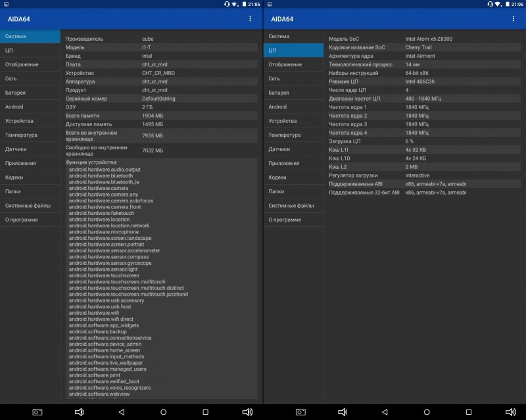Select ЦП tab in the left screen sidebar
526x420 pixels.
[30, 51]
